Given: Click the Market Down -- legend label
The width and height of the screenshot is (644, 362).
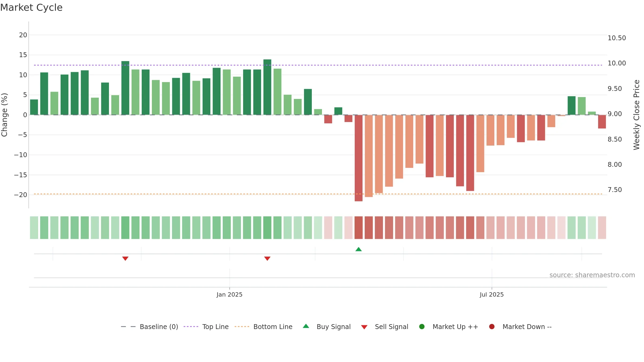Looking at the screenshot, I should click(x=527, y=327).
